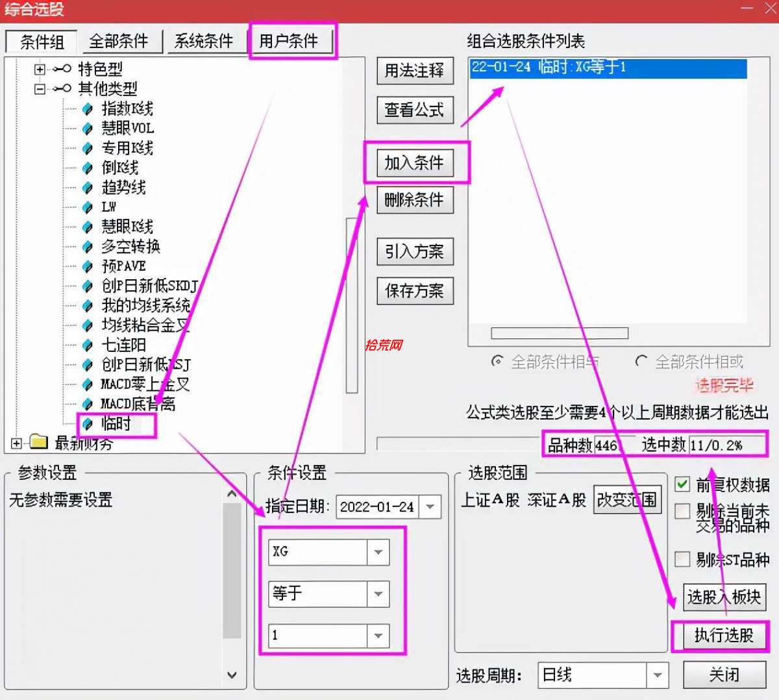This screenshot has width=779, height=700.
Task: Enable 剔除当前未交易的品种 checkbox
Action: 682,511
